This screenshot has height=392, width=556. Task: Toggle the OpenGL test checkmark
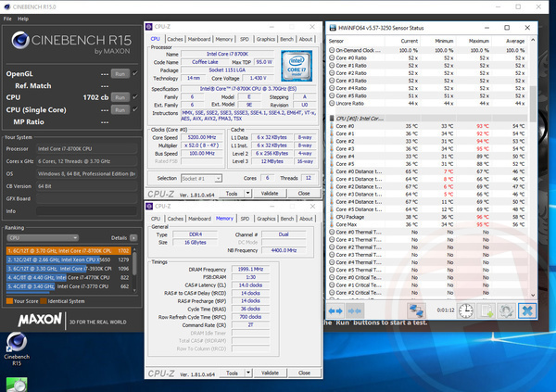click(134, 73)
